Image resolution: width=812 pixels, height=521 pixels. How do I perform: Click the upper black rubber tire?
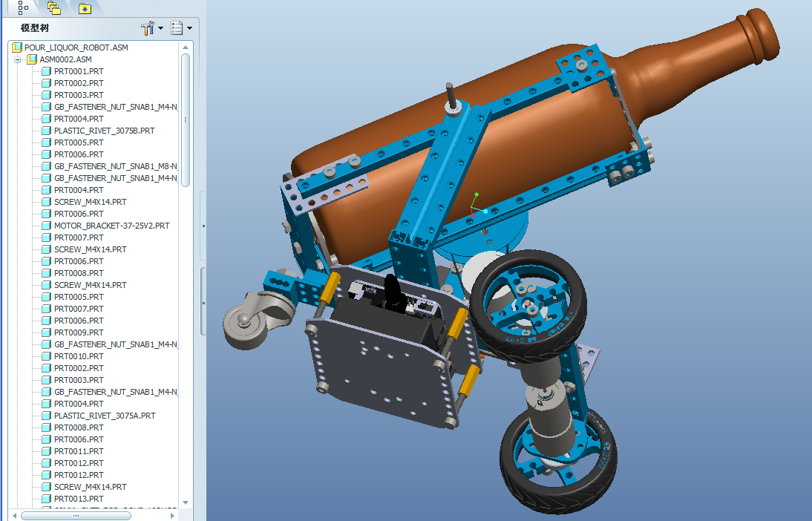528,307
